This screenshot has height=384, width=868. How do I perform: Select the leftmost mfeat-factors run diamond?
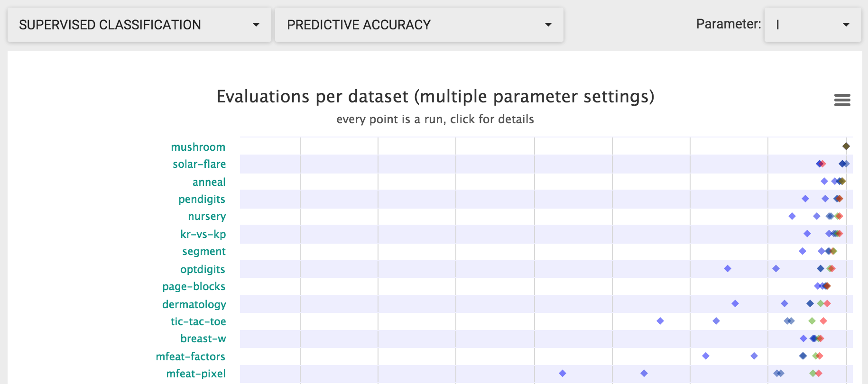tap(706, 356)
